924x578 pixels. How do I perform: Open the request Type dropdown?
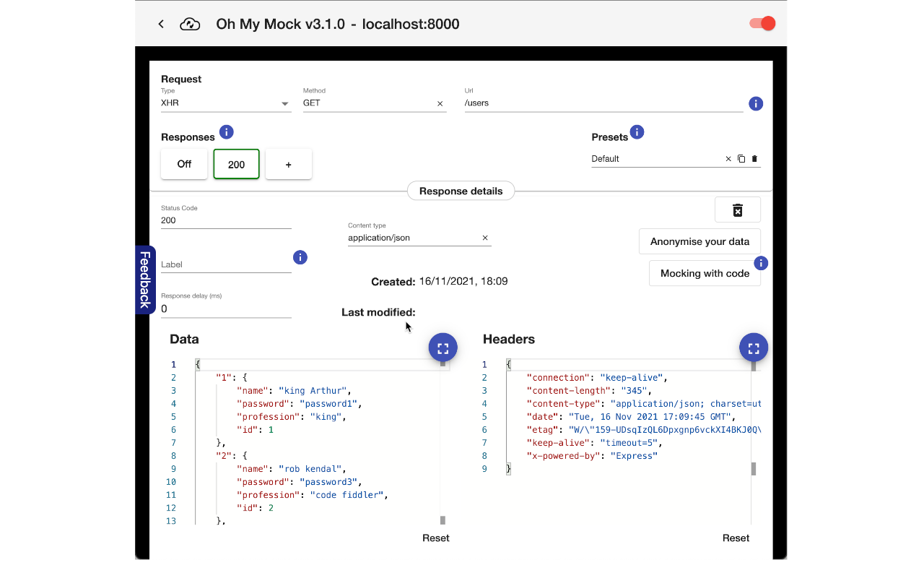click(226, 103)
